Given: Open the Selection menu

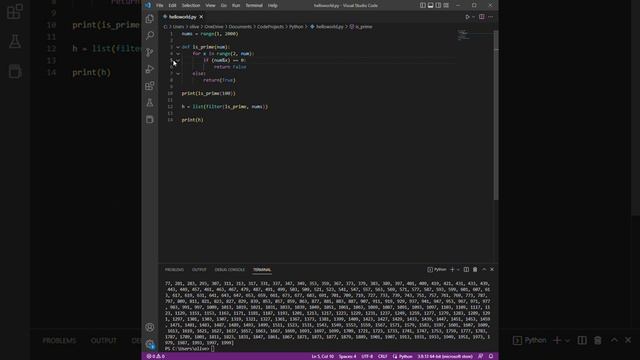Looking at the screenshot, I should click(x=191, y=5).
